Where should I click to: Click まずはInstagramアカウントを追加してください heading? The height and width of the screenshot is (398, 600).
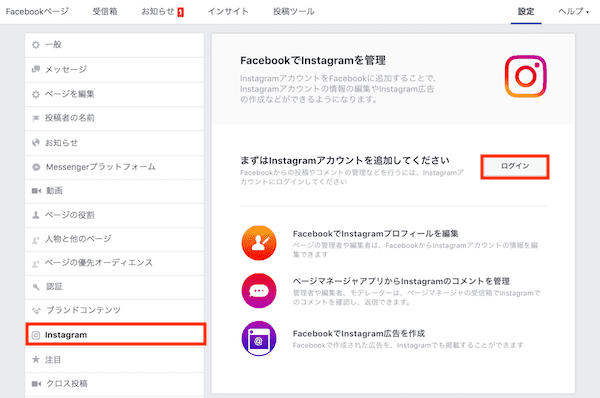[345, 160]
